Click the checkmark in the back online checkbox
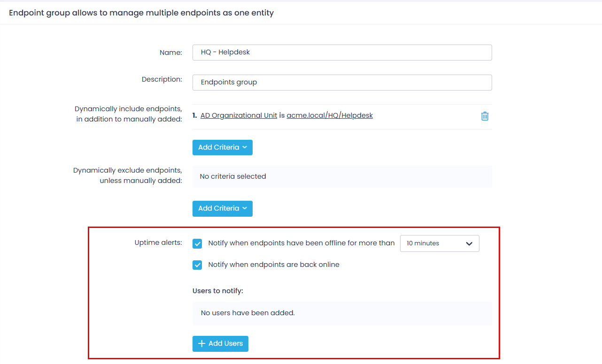Image resolution: width=602 pixels, height=364 pixels. click(197, 265)
